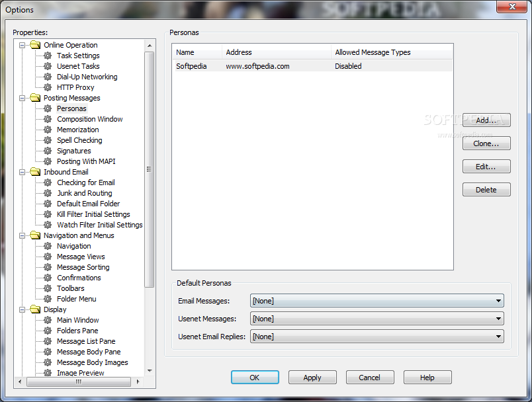532x402 pixels.
Task: Sort personas by Name column header
Action: (x=197, y=52)
